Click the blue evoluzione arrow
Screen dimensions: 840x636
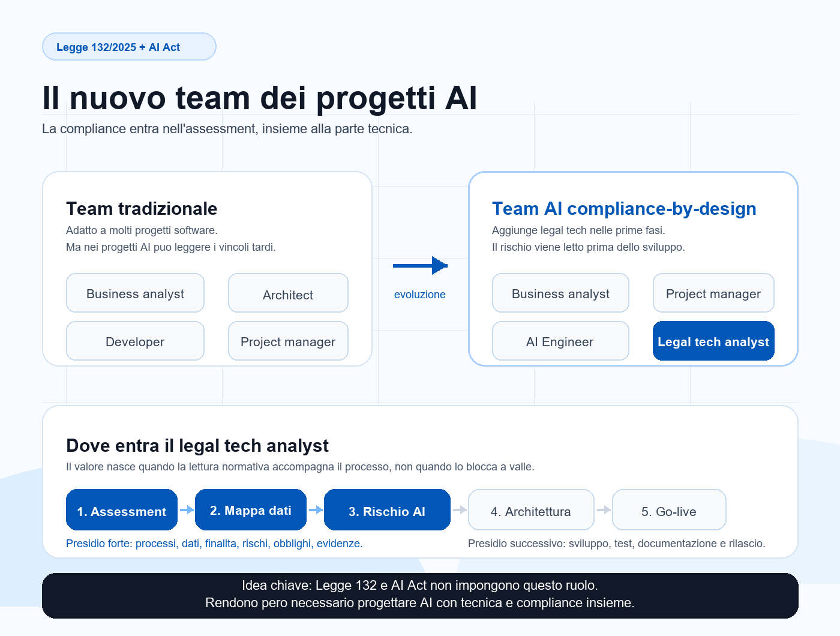420,265
